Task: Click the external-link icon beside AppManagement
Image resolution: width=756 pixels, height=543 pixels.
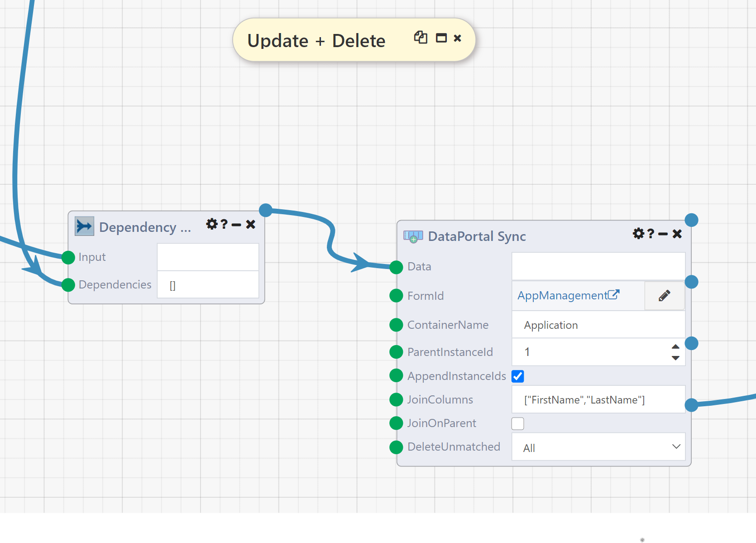Action: pyautogui.click(x=614, y=293)
